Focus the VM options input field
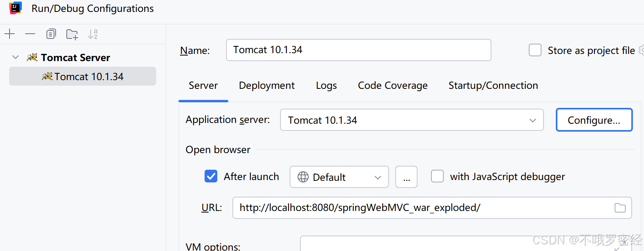This screenshot has width=644, height=251. click(466, 243)
